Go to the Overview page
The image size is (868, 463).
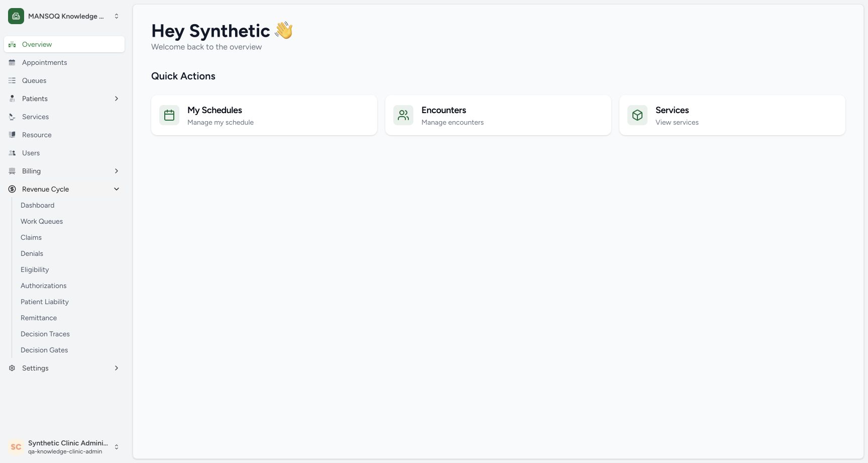64,44
